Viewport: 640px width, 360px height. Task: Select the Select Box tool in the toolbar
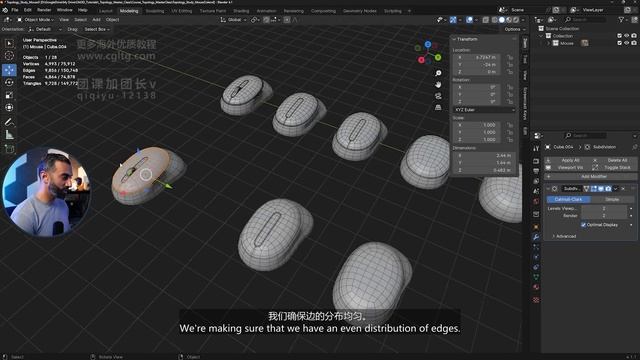[x=9, y=43]
